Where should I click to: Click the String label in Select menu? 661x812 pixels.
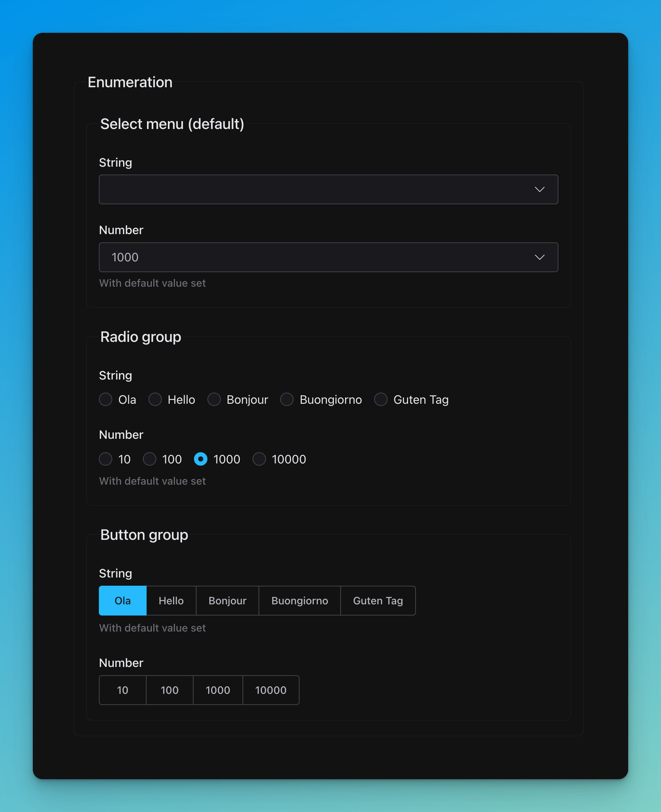115,163
